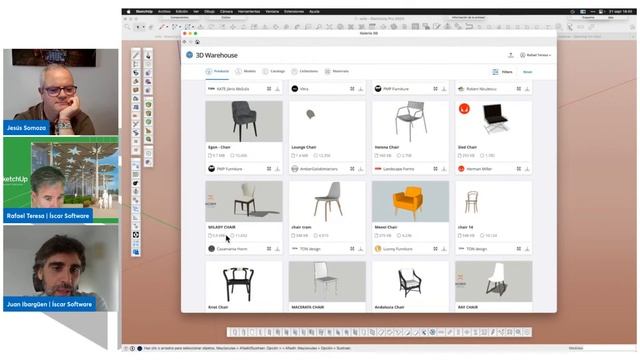Screen dimensions: 640x360
Task: Click the MILADY CHAIR title text
Action: pos(222,227)
